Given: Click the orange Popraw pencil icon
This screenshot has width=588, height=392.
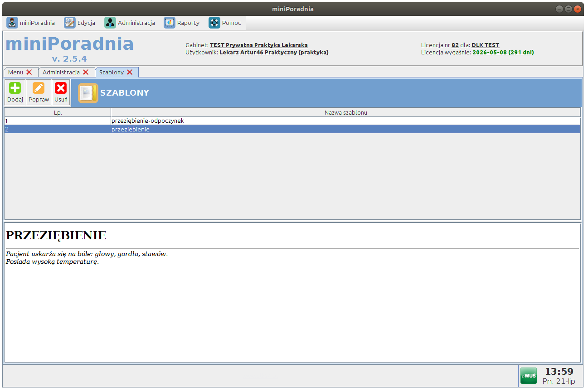Looking at the screenshot, I should (39, 88).
